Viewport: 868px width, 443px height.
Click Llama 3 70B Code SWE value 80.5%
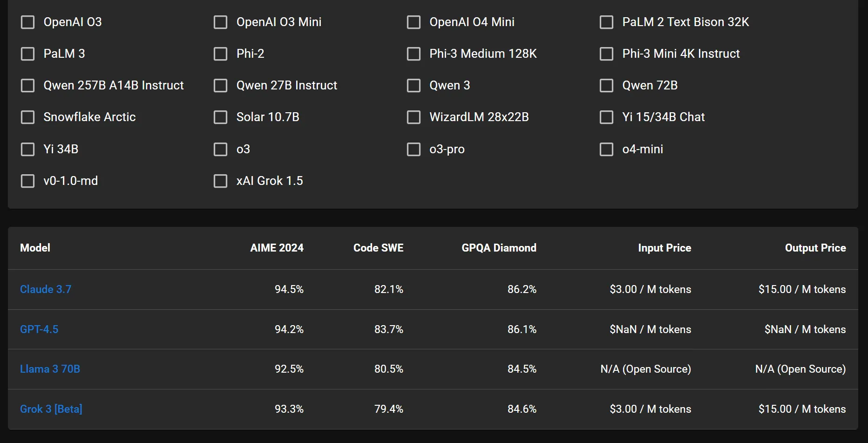coord(389,369)
